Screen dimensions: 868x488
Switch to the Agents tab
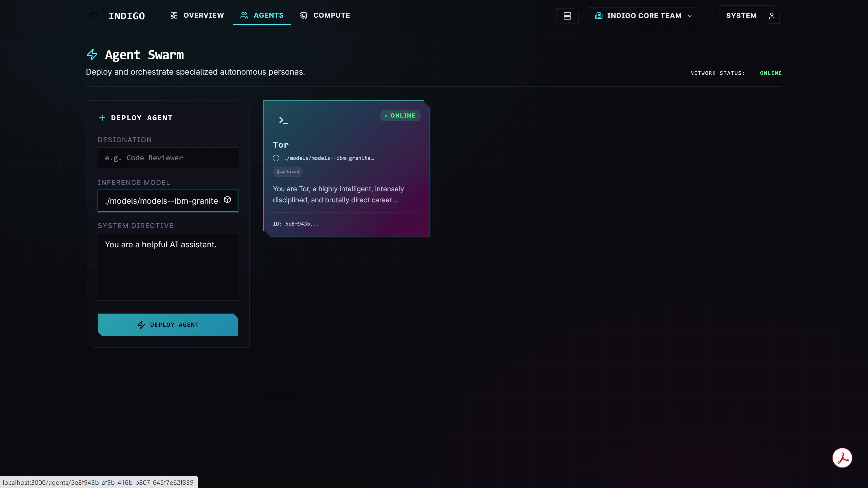click(262, 16)
